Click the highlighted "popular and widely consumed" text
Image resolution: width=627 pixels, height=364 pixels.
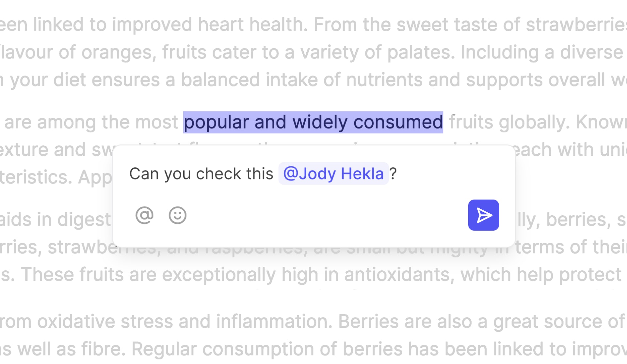[x=313, y=122]
